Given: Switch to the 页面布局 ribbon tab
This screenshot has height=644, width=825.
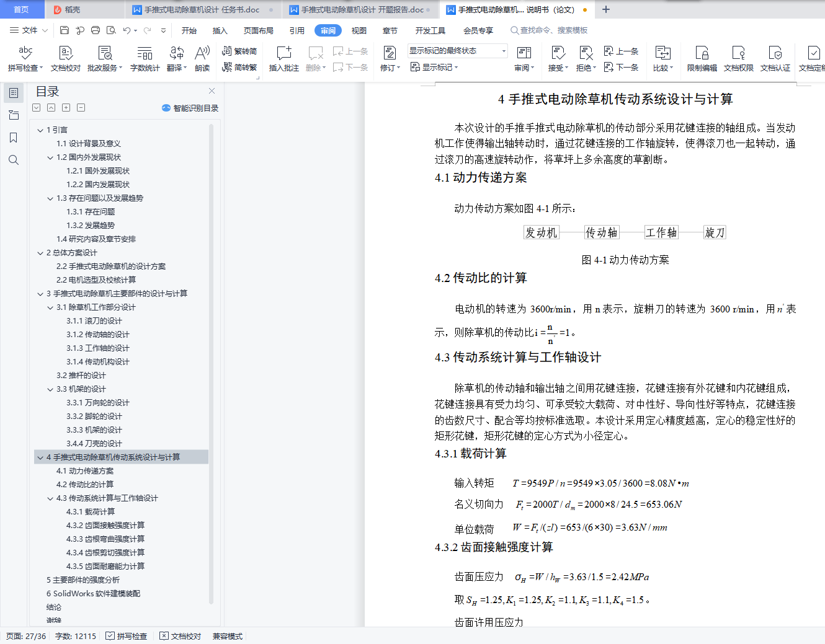Looking at the screenshot, I should point(259,30).
